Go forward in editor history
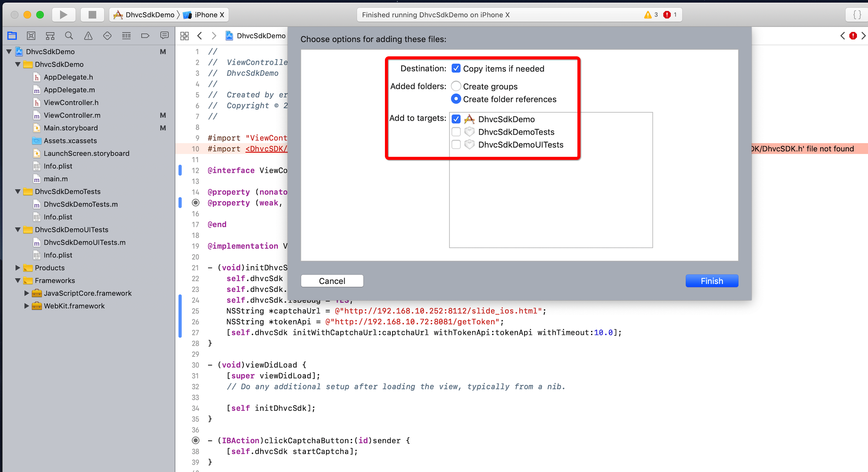868x472 pixels. pos(214,36)
